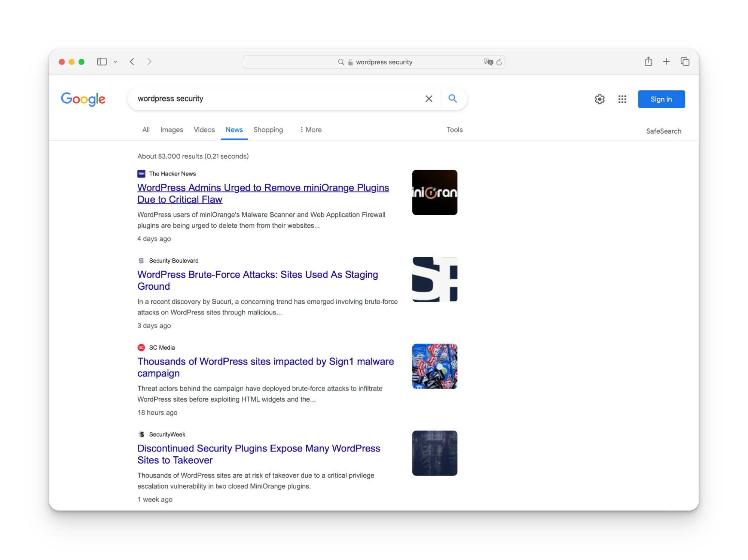Click The Hacker News favicon
748x560 pixels.
click(141, 174)
